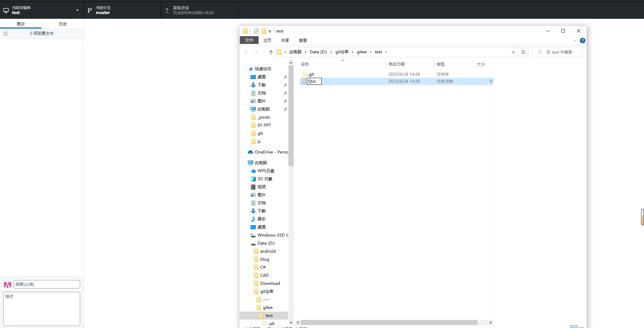This screenshot has width=644, height=328.
Task: Open the WPS云盘 item in navigation pane
Action: (266, 171)
